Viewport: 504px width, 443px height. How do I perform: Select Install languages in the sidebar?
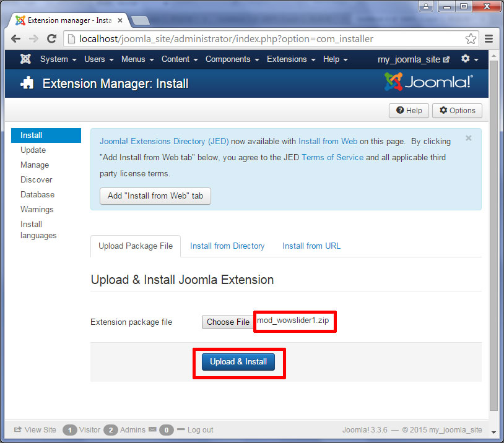38,230
